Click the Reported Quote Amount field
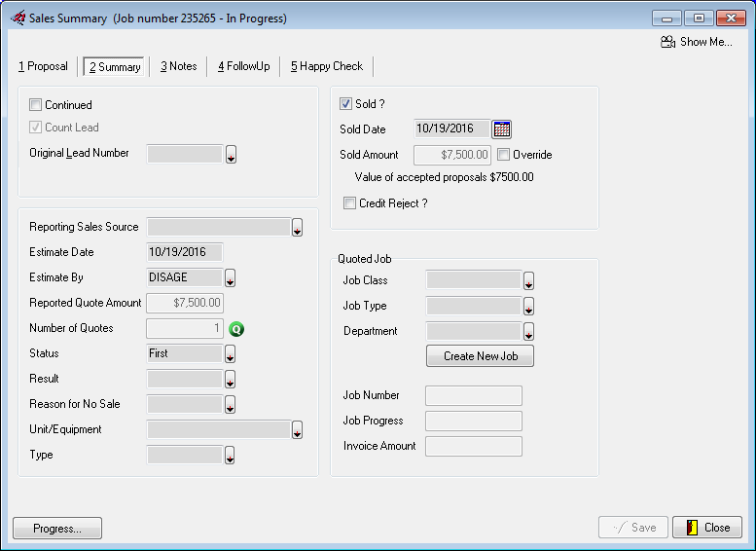The height and width of the screenshot is (551, 756). click(185, 303)
